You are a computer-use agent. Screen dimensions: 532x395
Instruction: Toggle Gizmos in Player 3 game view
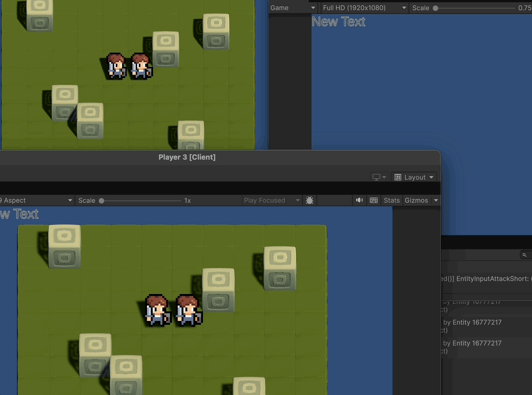point(416,200)
